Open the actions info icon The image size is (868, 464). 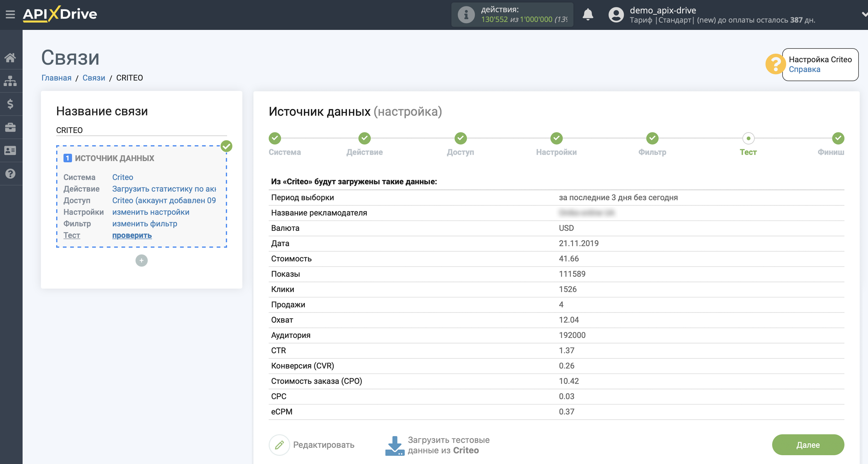point(466,15)
